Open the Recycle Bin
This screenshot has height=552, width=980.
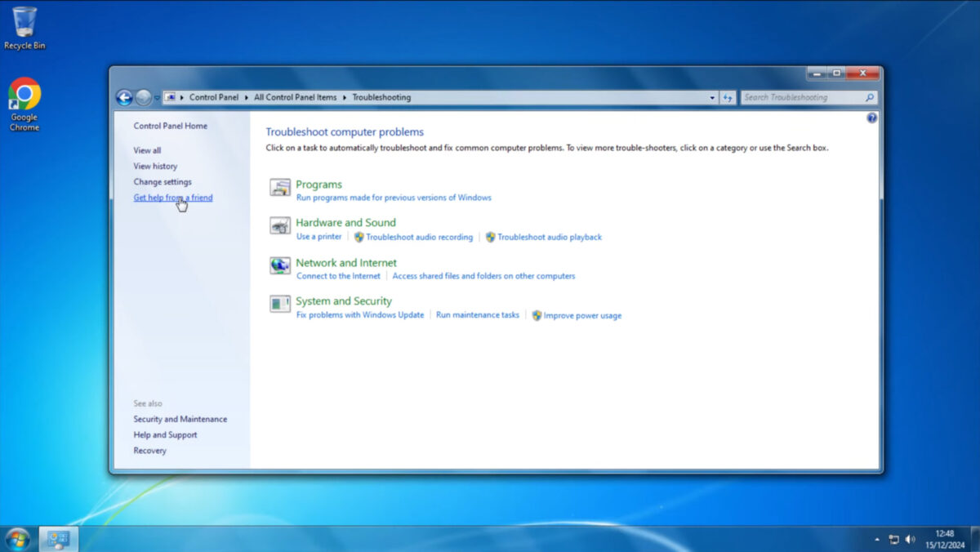click(24, 20)
